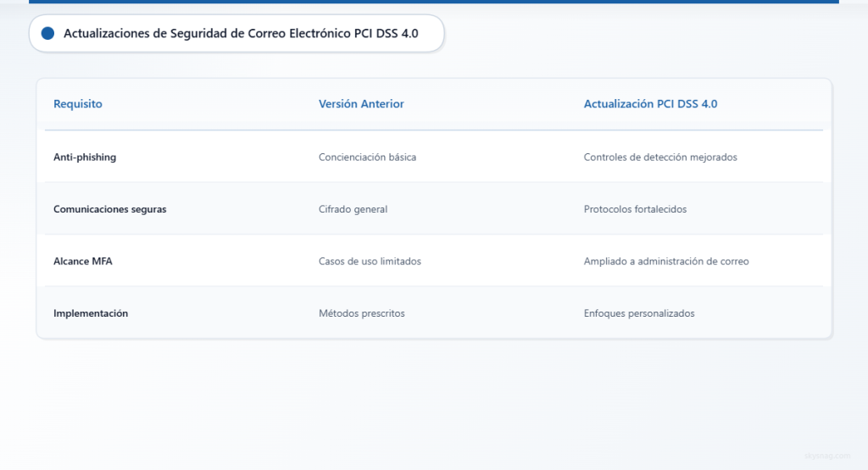Viewport: 868px width, 470px height.
Task: Click the 'Cifrado general' cell
Action: coord(353,209)
